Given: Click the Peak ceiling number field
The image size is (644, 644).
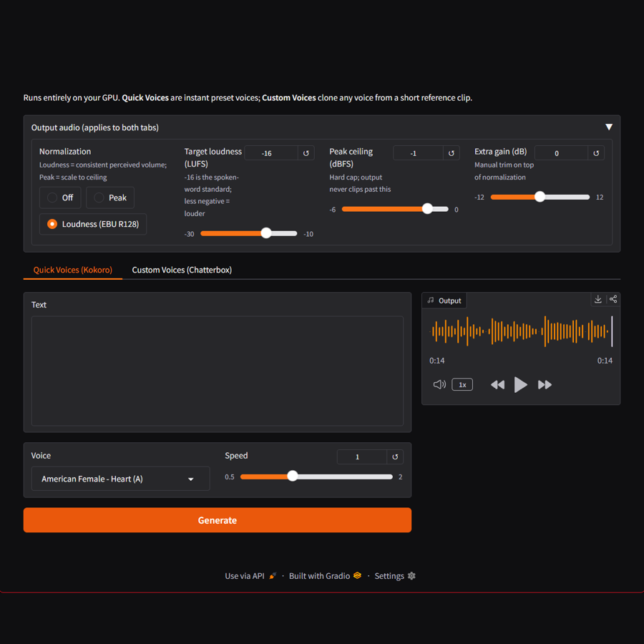Looking at the screenshot, I should (418, 153).
